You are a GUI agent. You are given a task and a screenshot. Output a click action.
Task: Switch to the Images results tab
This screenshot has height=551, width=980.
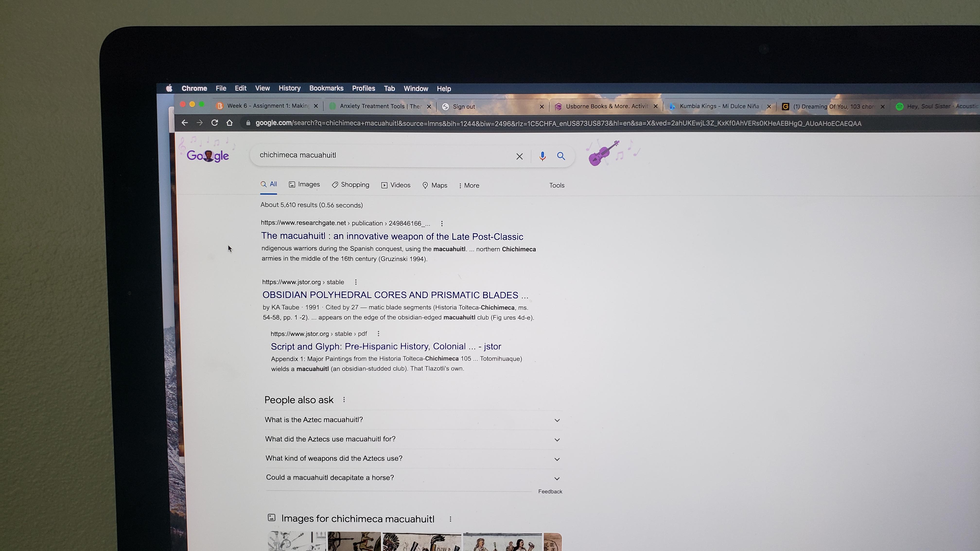pos(304,184)
